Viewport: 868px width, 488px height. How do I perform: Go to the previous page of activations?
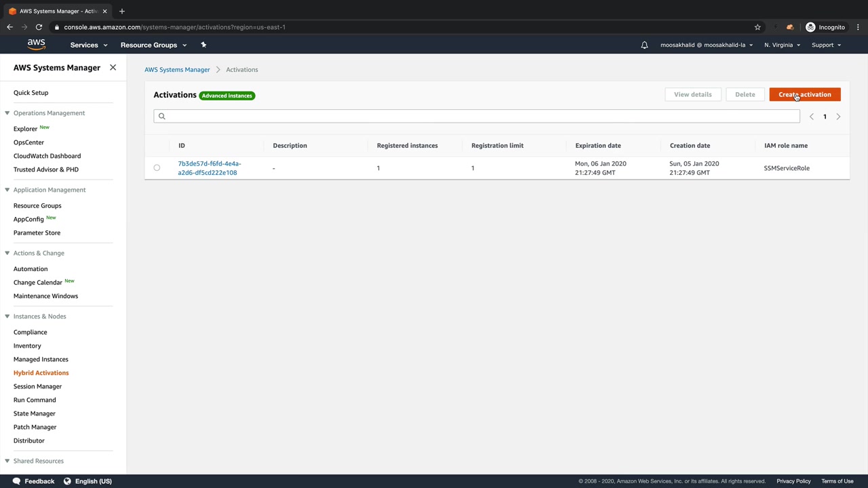click(x=811, y=117)
